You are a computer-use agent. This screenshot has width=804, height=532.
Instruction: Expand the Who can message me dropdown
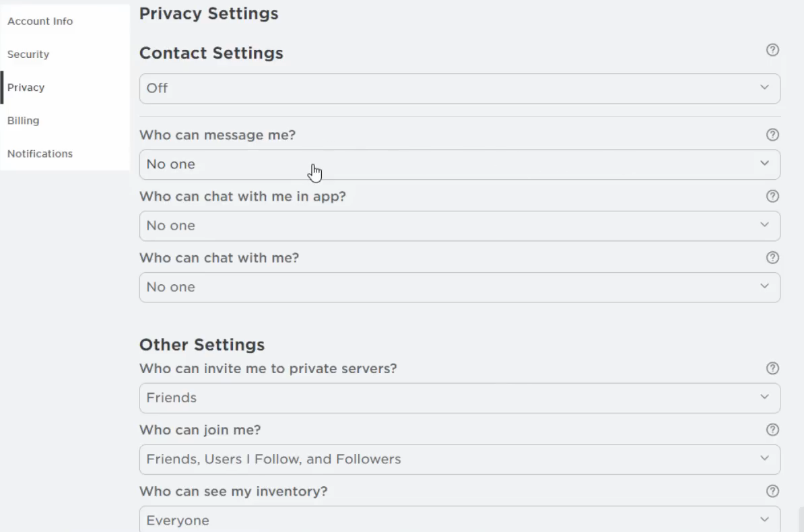(459, 164)
